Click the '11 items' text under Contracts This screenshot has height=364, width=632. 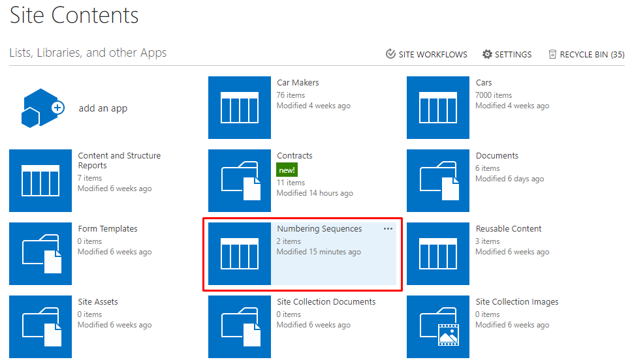coord(291,183)
